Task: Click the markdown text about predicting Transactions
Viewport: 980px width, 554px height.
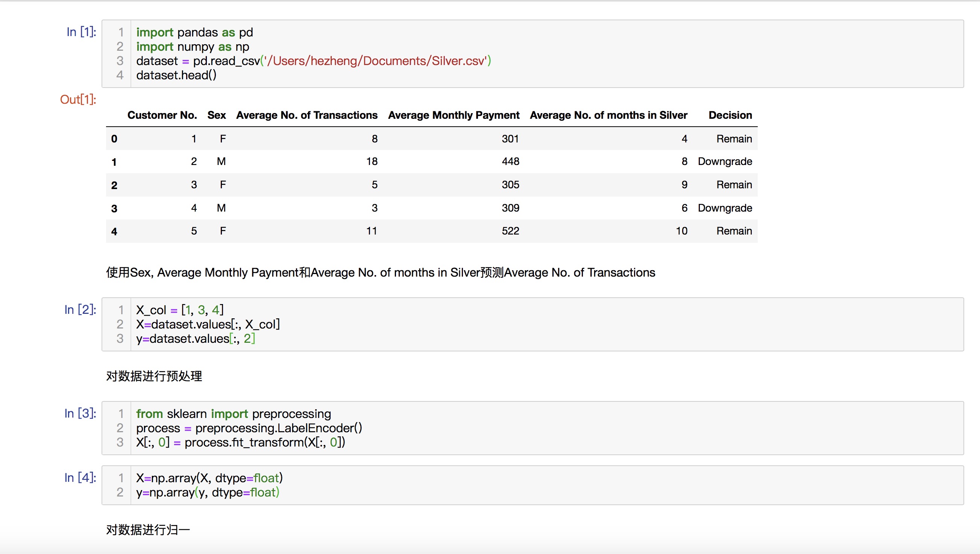Action: [x=381, y=273]
